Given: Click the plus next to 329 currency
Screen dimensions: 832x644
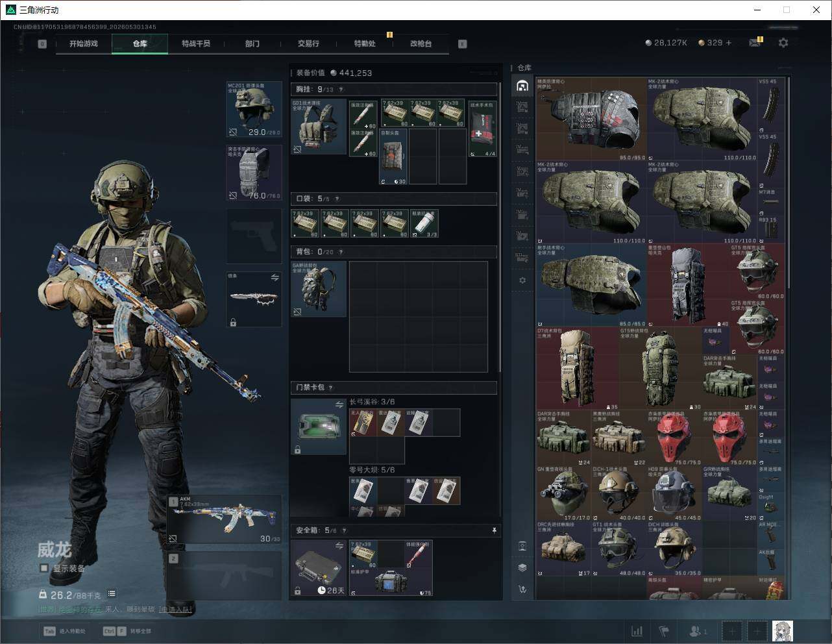Looking at the screenshot, I should [x=728, y=43].
